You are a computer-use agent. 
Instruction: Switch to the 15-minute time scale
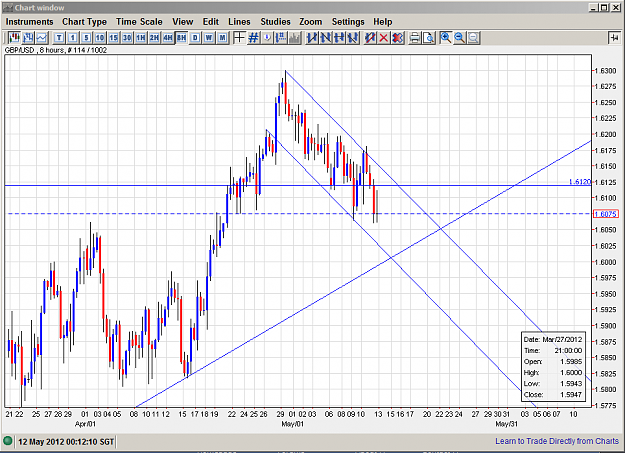(x=113, y=38)
